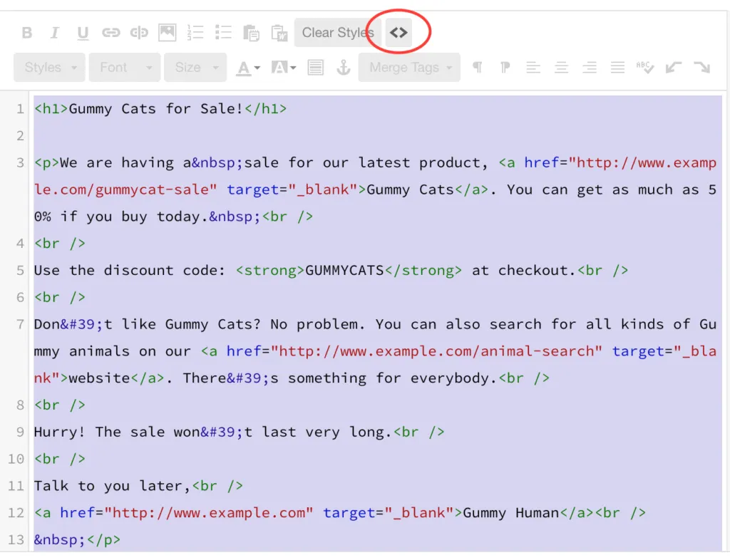Toggle underline formatting
This screenshot has width=730, height=560.
pyautogui.click(x=81, y=32)
